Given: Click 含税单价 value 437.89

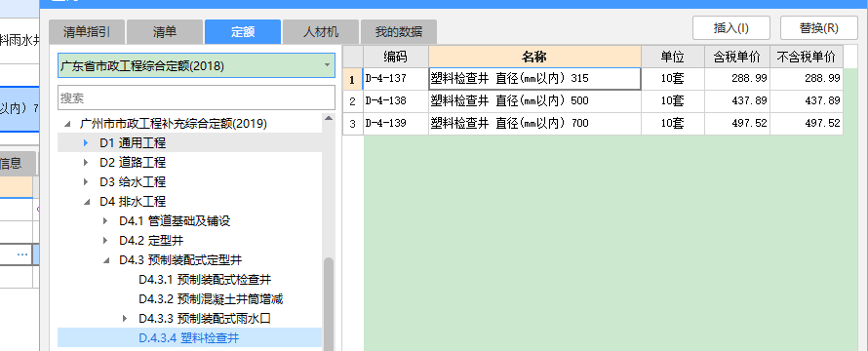Looking at the screenshot, I should [736, 101].
